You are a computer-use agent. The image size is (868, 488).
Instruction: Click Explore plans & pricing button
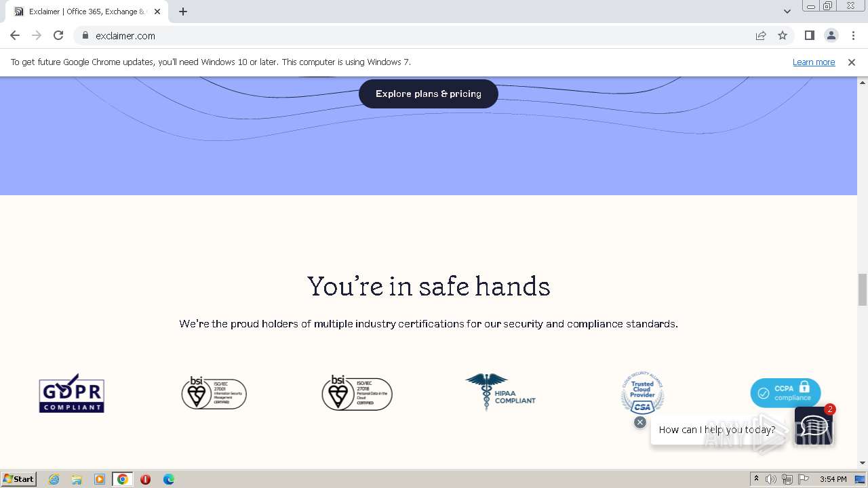[x=429, y=94]
